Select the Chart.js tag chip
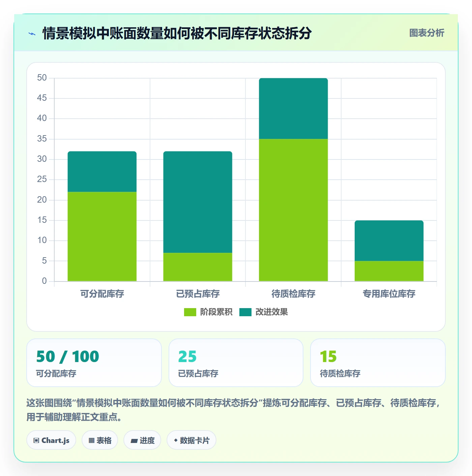Image resolution: width=472 pixels, height=476 pixels. [51, 440]
